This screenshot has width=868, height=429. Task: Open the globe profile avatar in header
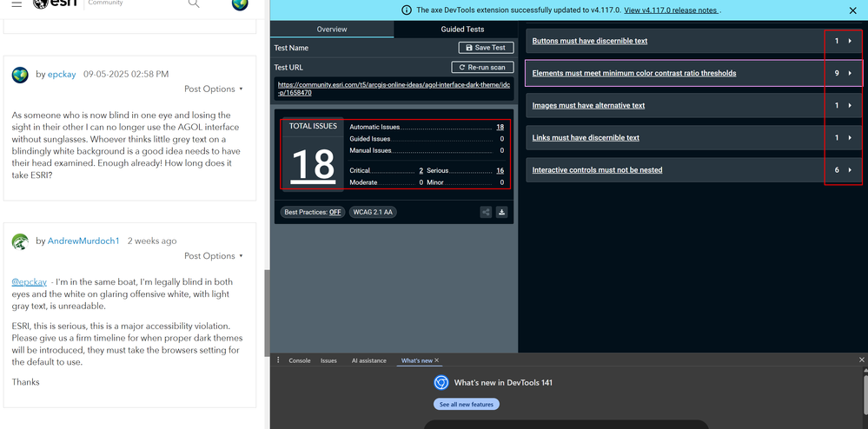(240, 3)
